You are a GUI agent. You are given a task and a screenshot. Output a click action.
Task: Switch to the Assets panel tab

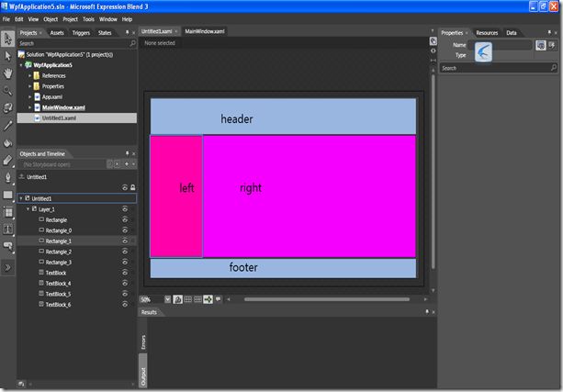(57, 33)
